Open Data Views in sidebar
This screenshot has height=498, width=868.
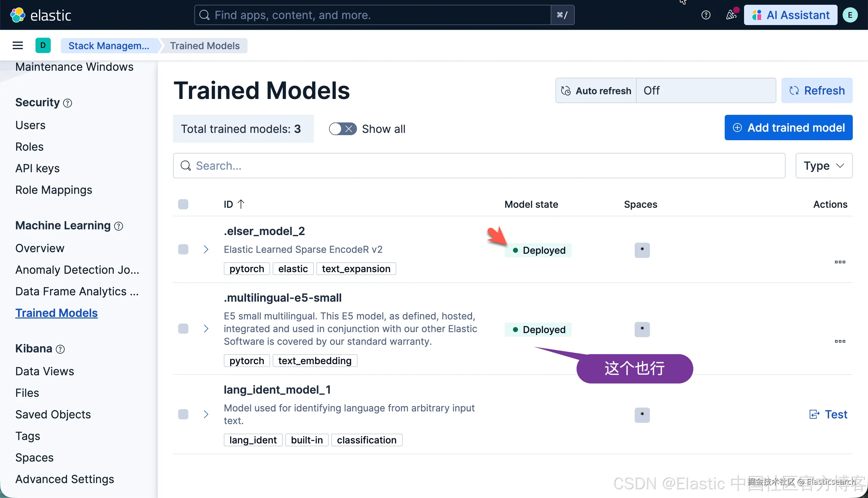pos(44,371)
